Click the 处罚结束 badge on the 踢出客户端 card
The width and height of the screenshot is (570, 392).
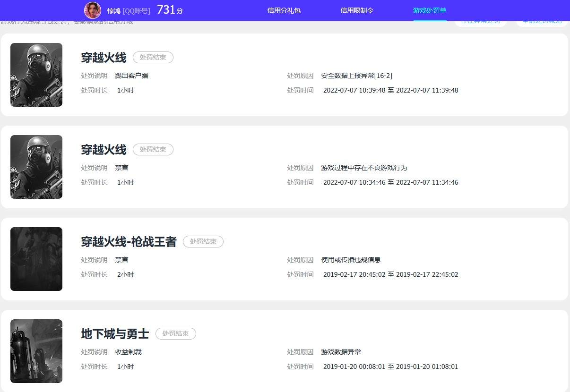[153, 58]
